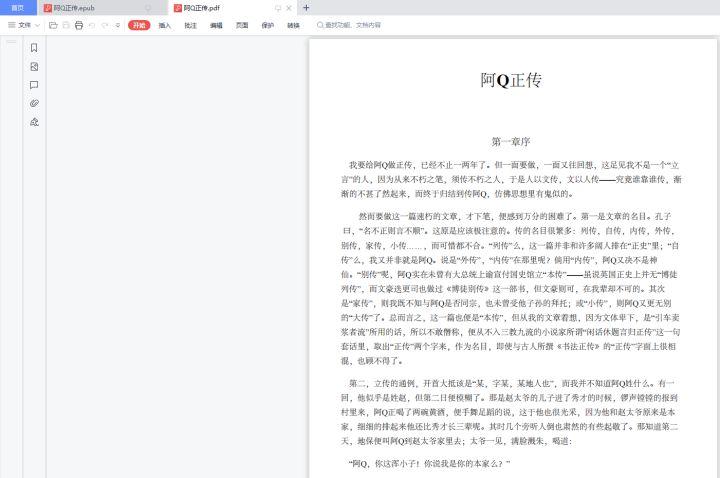The width and height of the screenshot is (720, 478).
Task: Click the paragraph starting 我要给阿Q做正传
Action: [x=511, y=179]
